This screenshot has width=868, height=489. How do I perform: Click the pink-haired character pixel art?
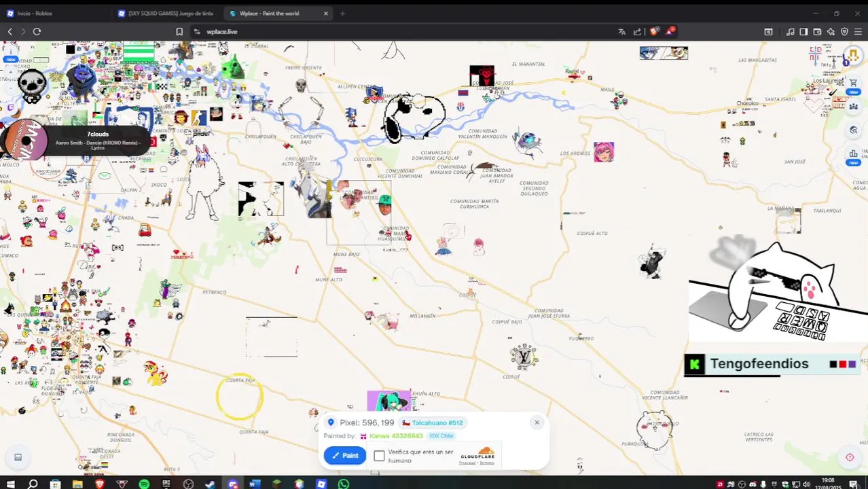tap(604, 151)
